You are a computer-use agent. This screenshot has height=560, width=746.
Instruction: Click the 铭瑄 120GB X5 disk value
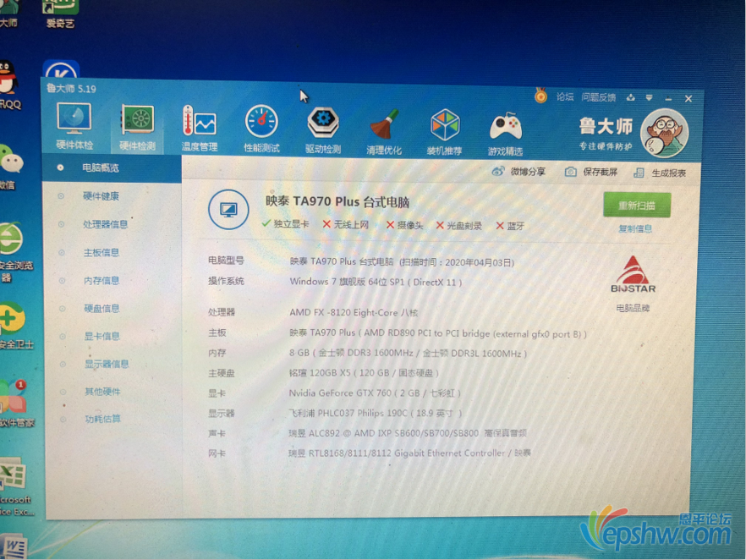(x=364, y=372)
